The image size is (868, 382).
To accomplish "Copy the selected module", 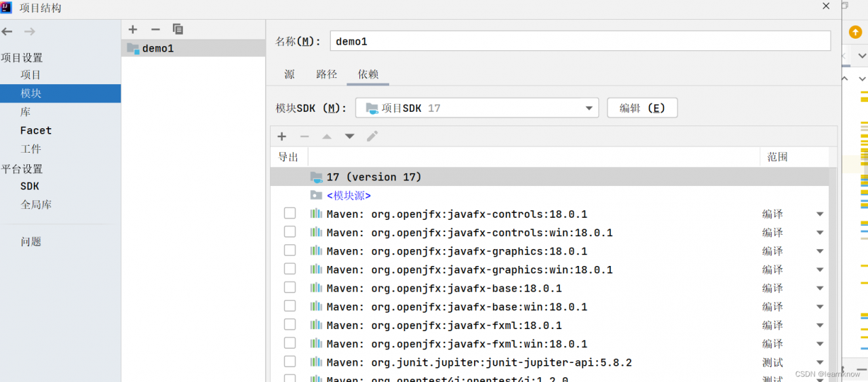I will (x=178, y=29).
